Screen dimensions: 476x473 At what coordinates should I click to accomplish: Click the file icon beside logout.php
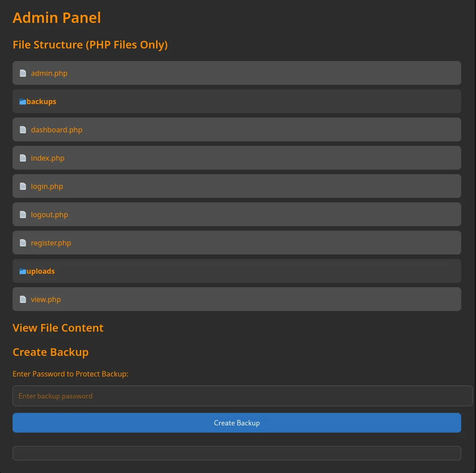click(x=23, y=215)
